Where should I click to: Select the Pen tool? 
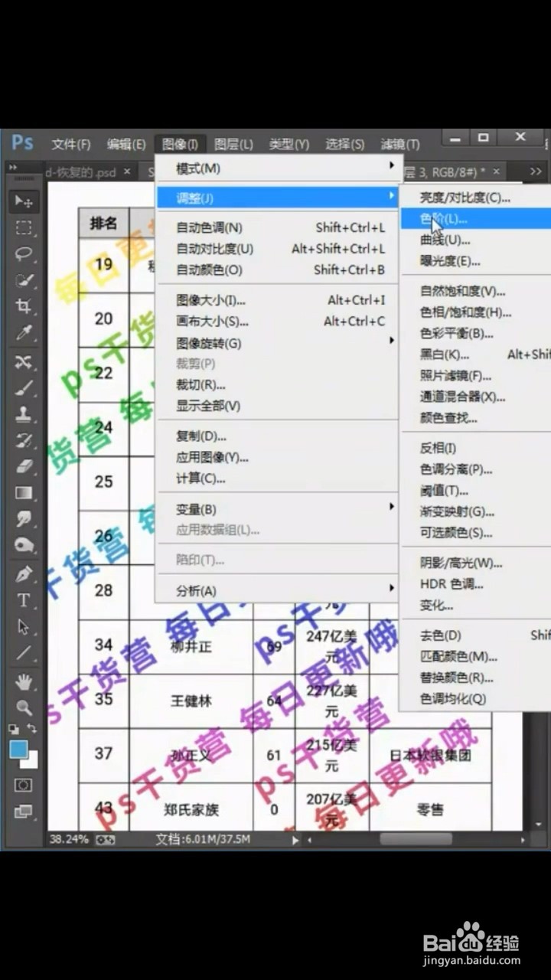24,574
